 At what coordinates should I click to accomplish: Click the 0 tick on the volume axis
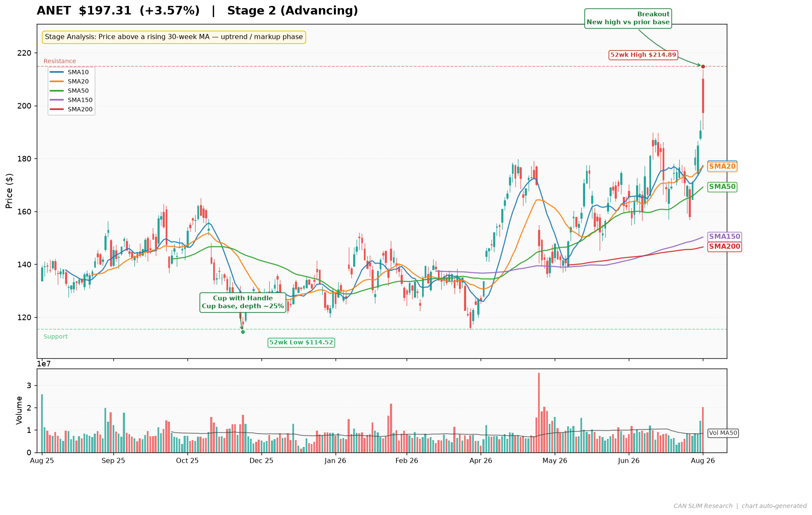(29, 452)
